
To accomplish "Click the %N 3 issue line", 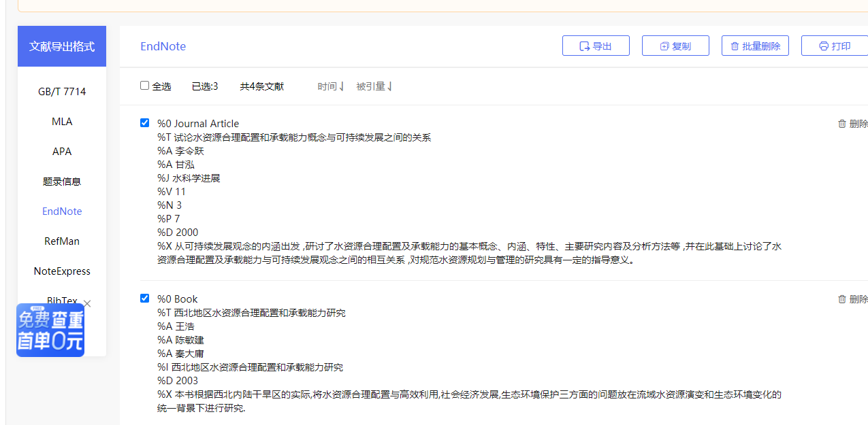I will [x=170, y=205].
